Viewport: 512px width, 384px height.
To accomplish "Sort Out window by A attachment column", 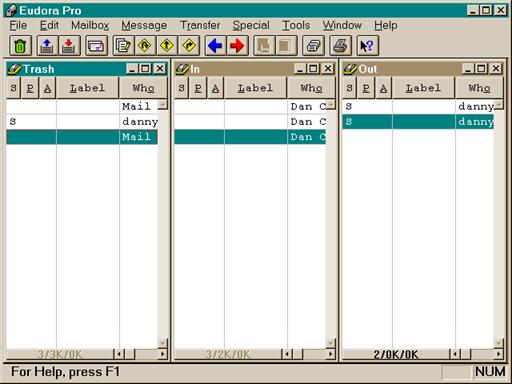I will [x=383, y=88].
